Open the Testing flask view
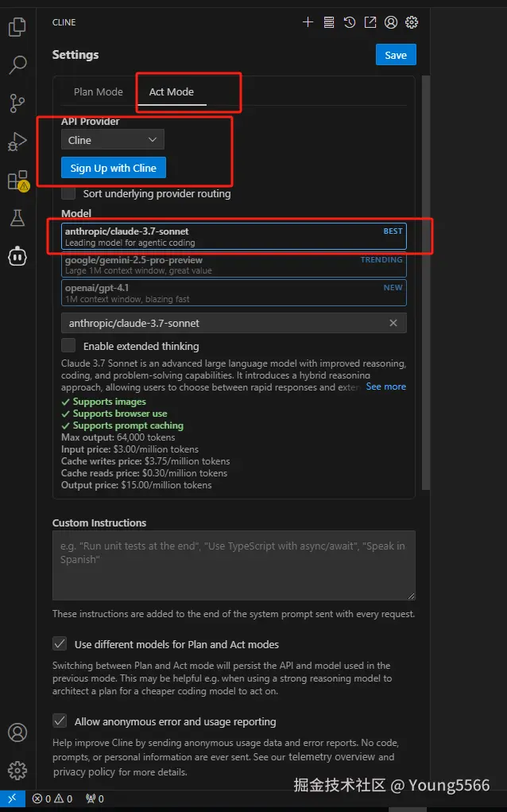507x812 pixels. (x=17, y=217)
